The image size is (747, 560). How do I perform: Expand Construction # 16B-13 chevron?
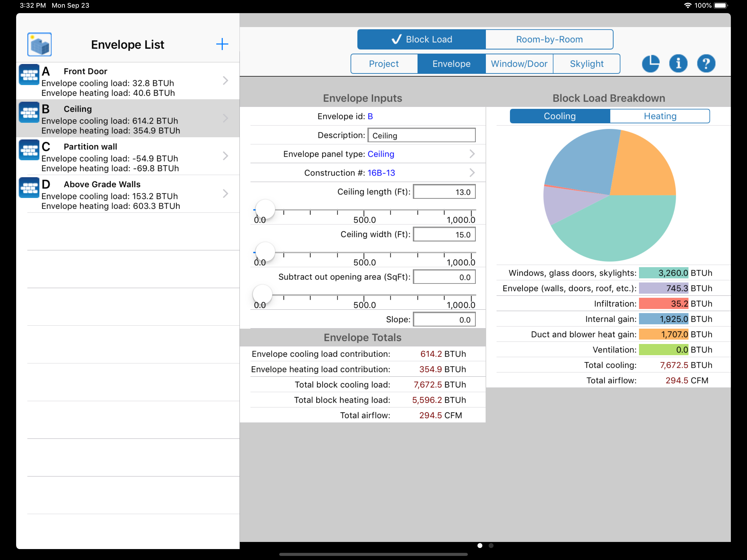[x=472, y=173]
